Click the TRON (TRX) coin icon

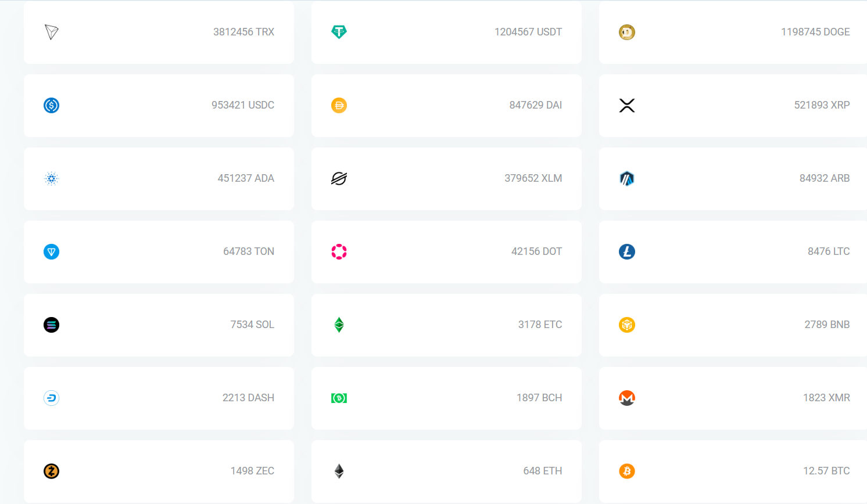click(x=52, y=32)
